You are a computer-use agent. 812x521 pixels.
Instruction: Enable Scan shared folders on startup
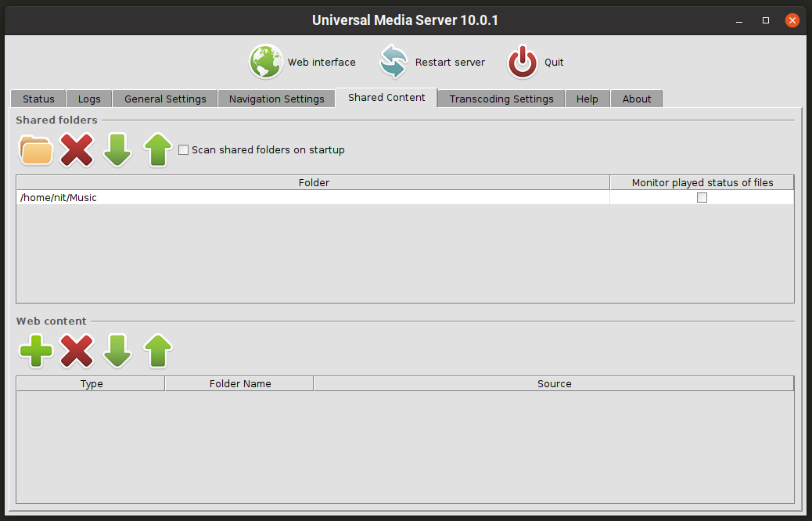pyautogui.click(x=184, y=150)
